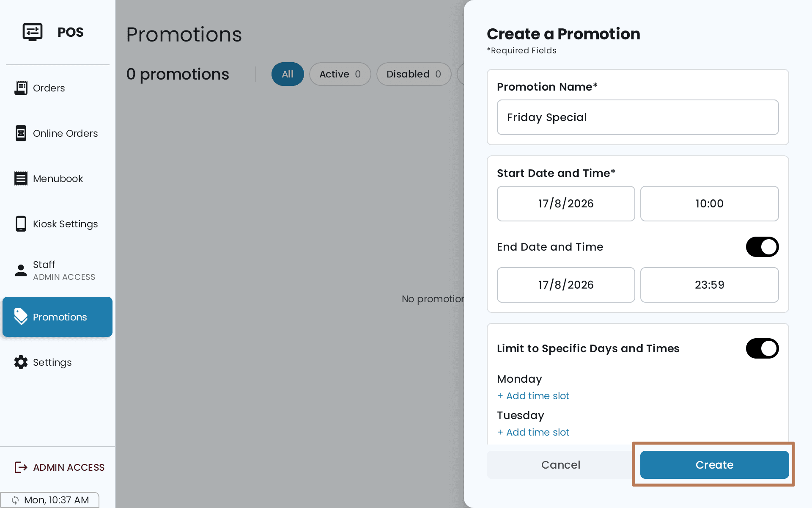Viewport: 812px width, 508px height.
Task: Open the start date 17/8/2026 picker
Action: pyautogui.click(x=566, y=204)
